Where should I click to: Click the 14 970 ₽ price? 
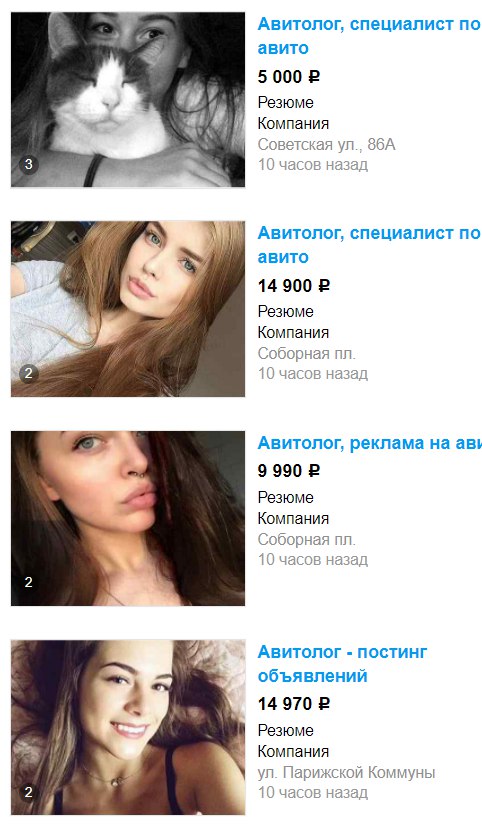[x=294, y=704]
